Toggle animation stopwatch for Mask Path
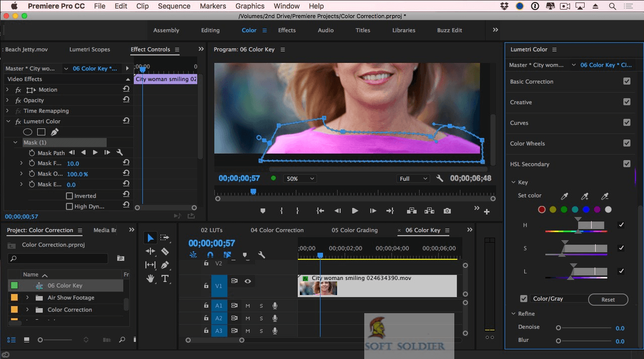This screenshot has width=644, height=359. (x=32, y=153)
